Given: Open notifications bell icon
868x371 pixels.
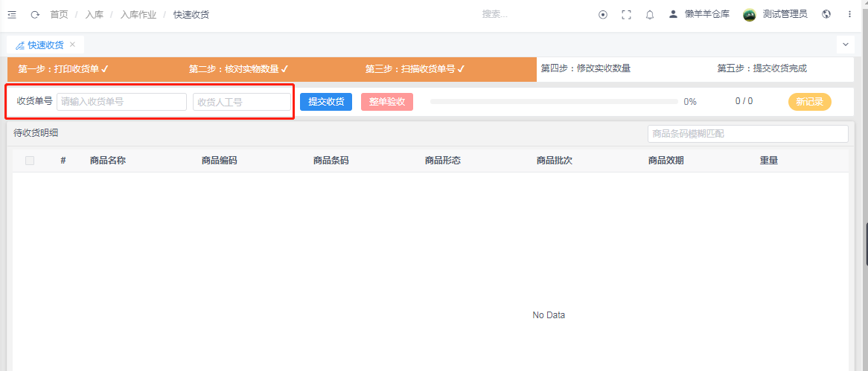Looking at the screenshot, I should coord(650,15).
